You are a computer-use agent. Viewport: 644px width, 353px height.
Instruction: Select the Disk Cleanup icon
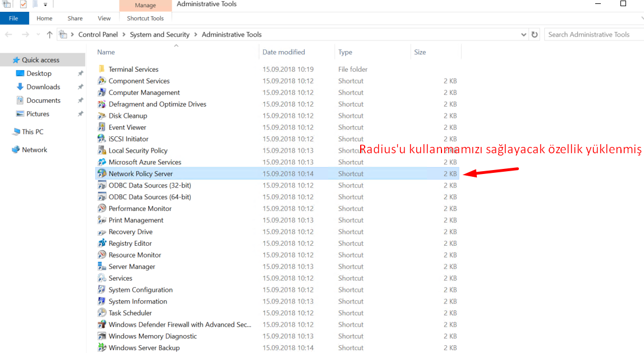(x=102, y=116)
